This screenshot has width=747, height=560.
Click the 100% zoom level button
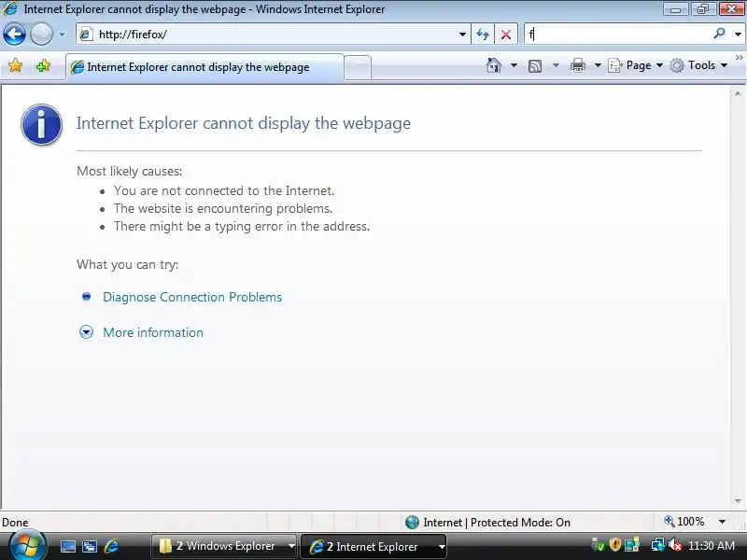point(684,522)
